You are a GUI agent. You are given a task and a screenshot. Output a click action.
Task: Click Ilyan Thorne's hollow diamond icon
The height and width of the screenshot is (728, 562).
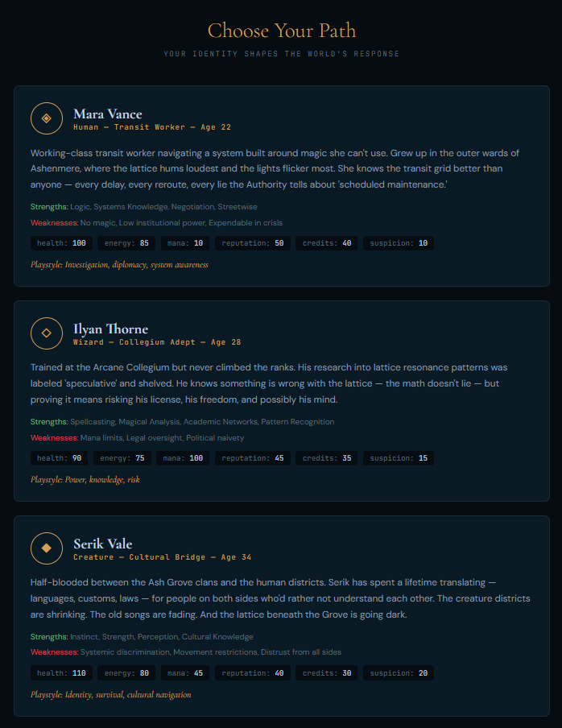46,333
